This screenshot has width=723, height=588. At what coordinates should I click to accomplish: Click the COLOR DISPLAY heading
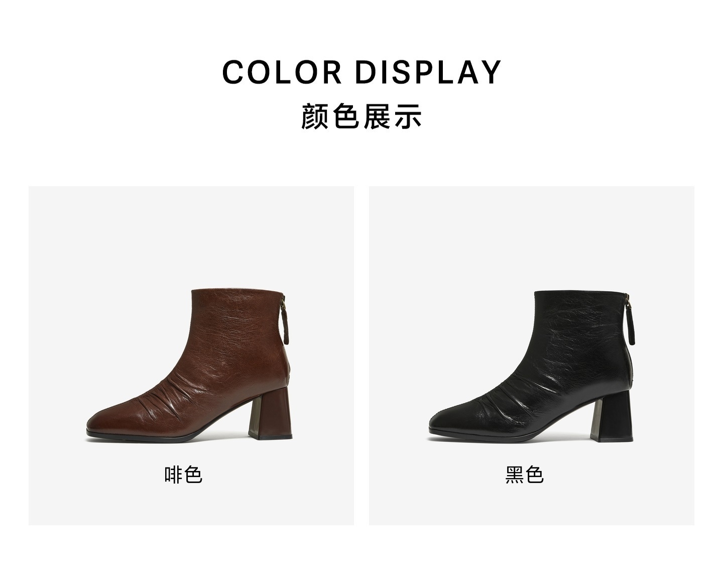361,72
